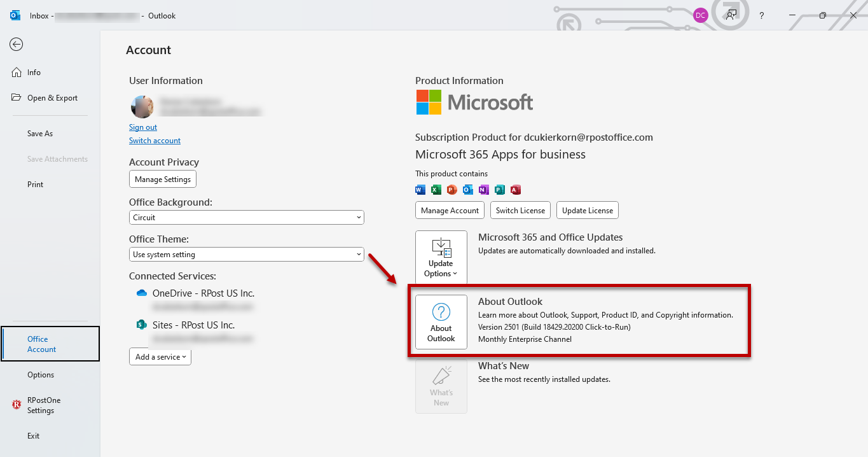Expand the Office Background dropdown
868x457 pixels.
(246, 218)
